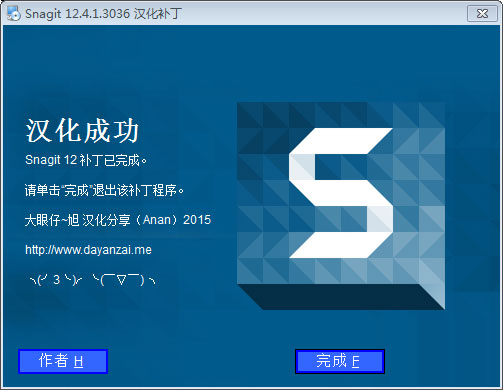Click the 汉化成功 heading text

tap(82, 131)
